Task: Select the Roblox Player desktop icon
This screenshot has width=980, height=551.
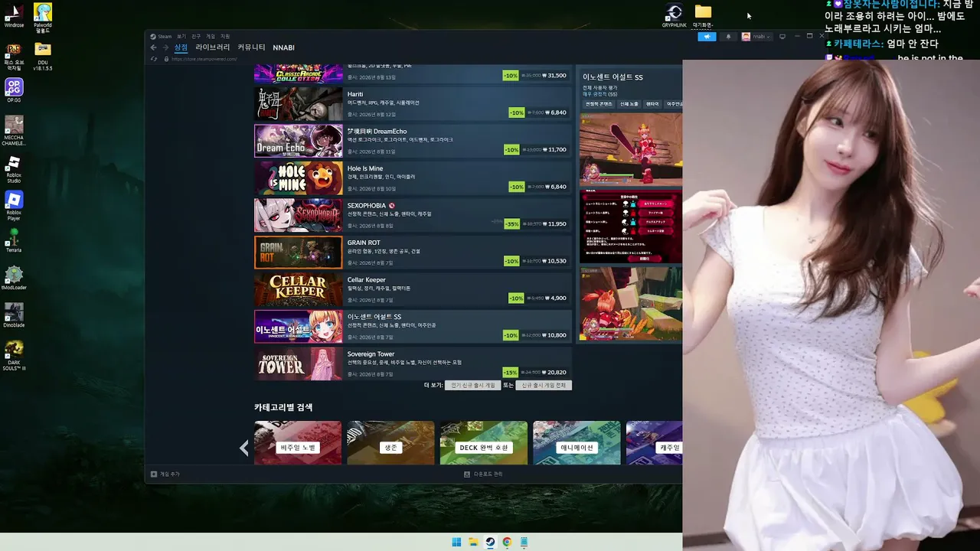Action: pos(14,206)
